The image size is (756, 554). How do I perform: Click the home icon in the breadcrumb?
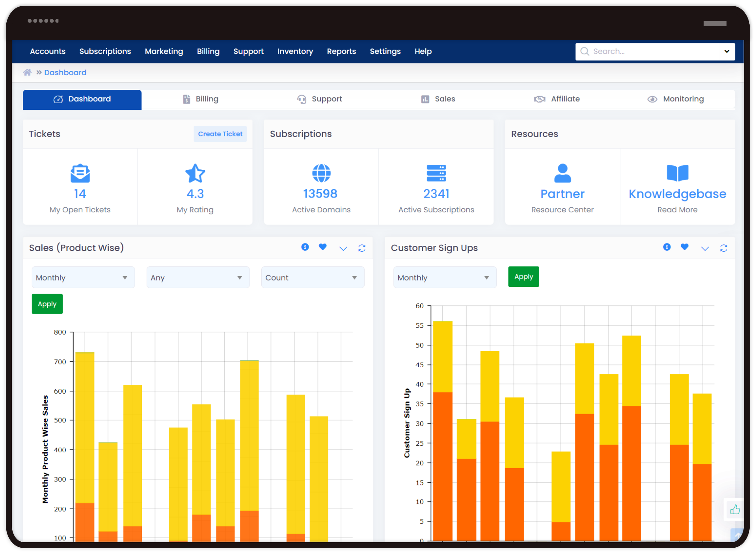pyautogui.click(x=27, y=73)
